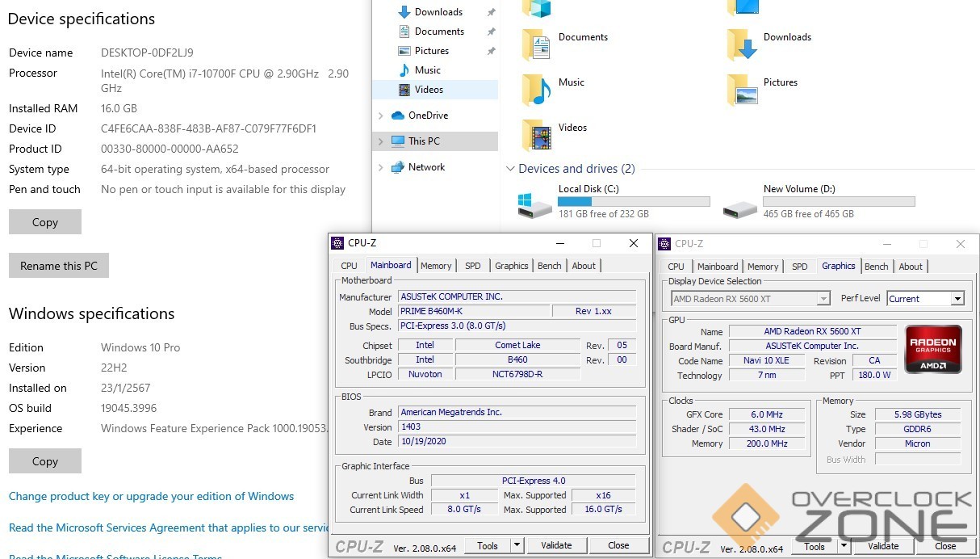The image size is (980, 559).
Task: Open the Tools dropdown arrow in Mainboard window
Action: click(x=517, y=545)
